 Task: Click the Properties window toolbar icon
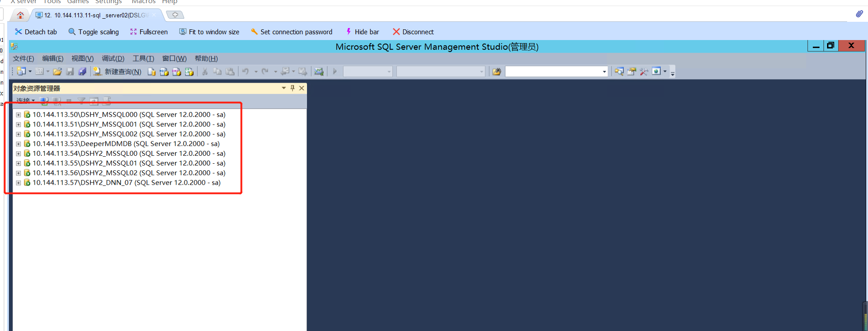[x=631, y=72]
